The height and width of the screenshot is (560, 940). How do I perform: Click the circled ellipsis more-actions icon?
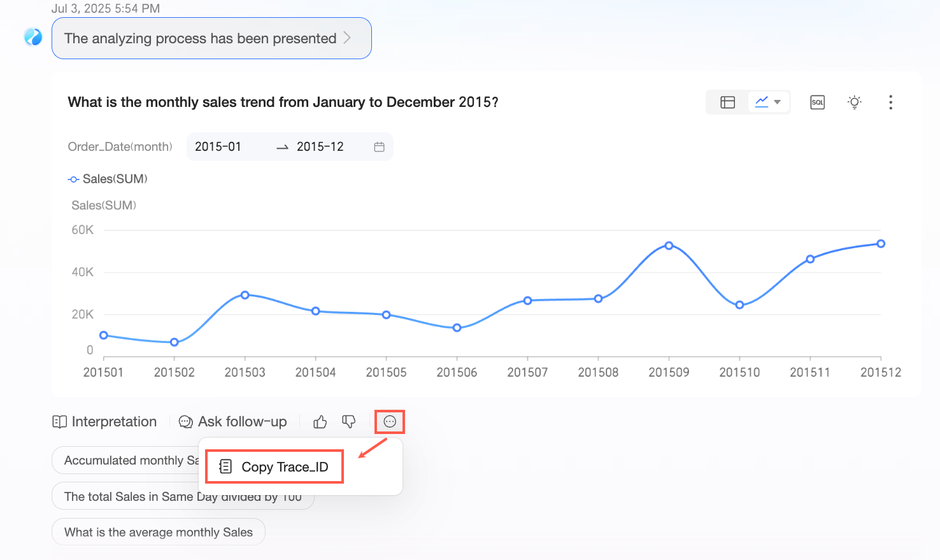[x=390, y=422]
